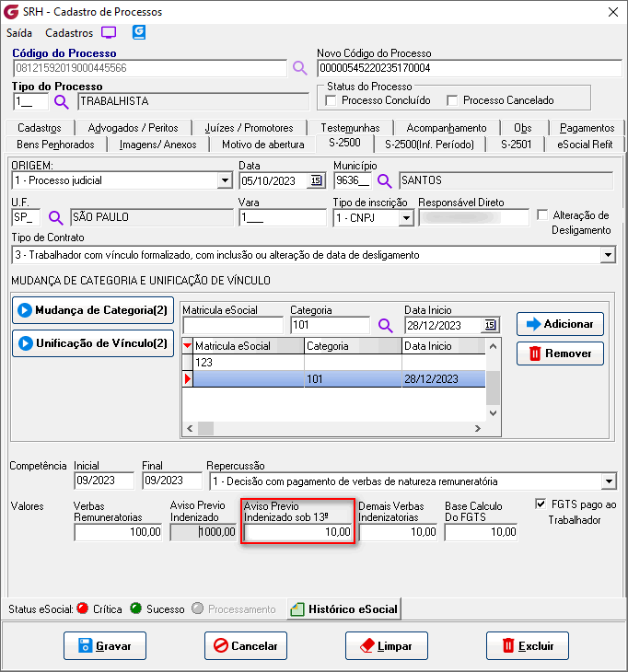Click the Categoria search magnifier icon

[x=385, y=325]
